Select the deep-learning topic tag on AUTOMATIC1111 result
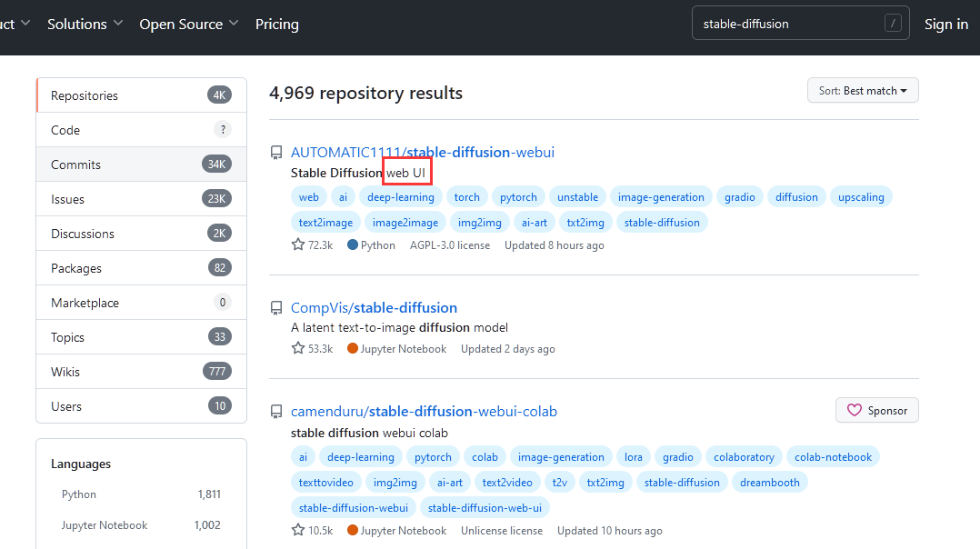 pyautogui.click(x=401, y=196)
